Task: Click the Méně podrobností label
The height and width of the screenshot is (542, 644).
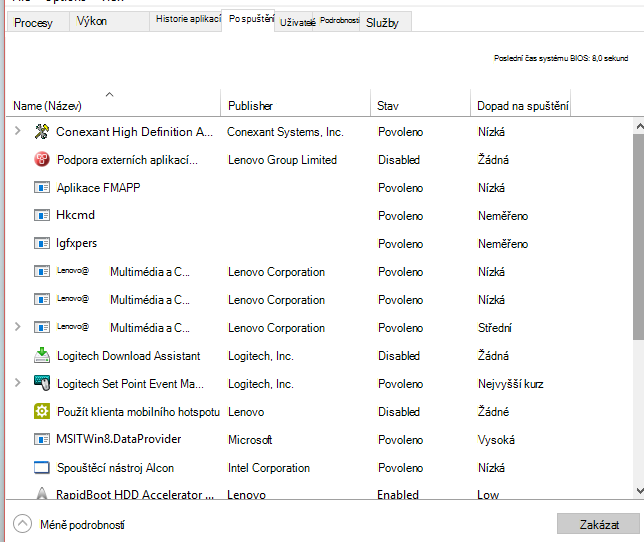Action: coord(82,525)
